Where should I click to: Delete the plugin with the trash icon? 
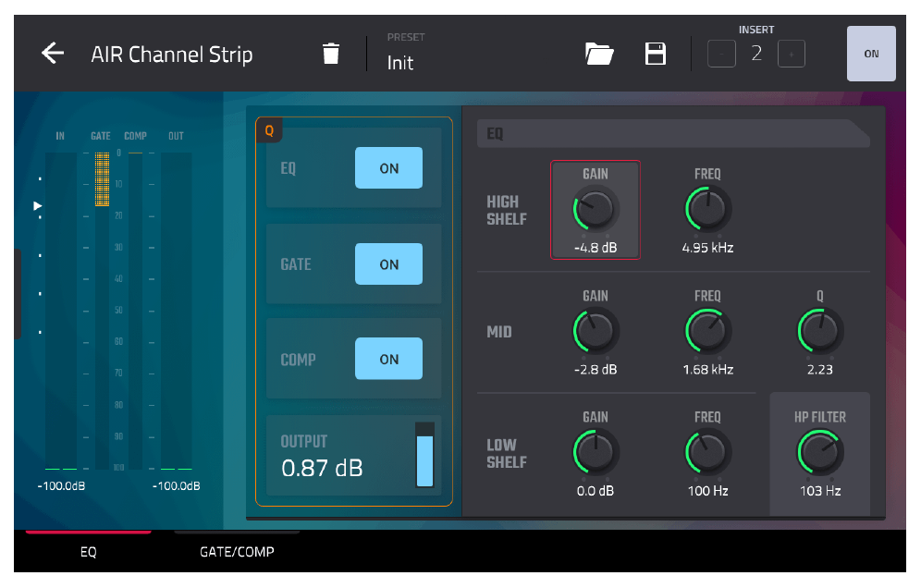click(x=331, y=54)
